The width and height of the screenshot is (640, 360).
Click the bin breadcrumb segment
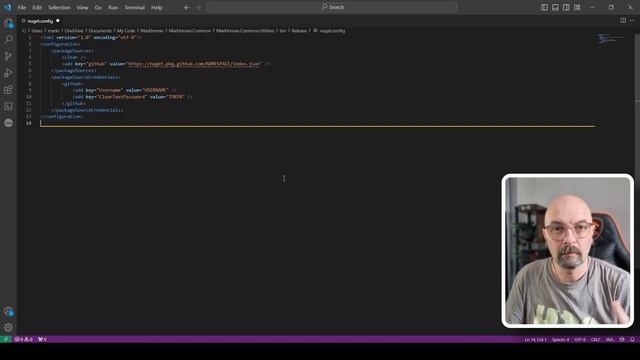point(283,31)
